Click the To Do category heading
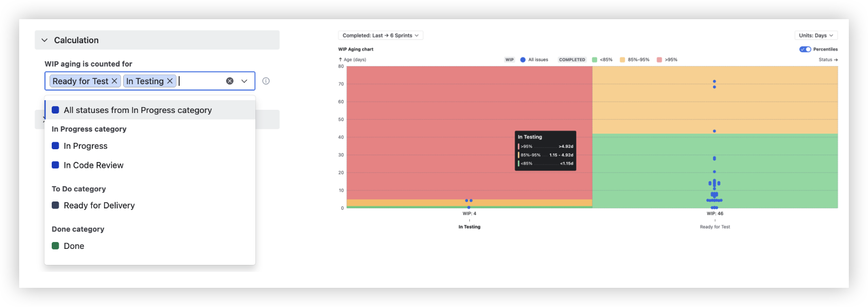Image resolution: width=868 pixels, height=307 pixels. [x=79, y=189]
